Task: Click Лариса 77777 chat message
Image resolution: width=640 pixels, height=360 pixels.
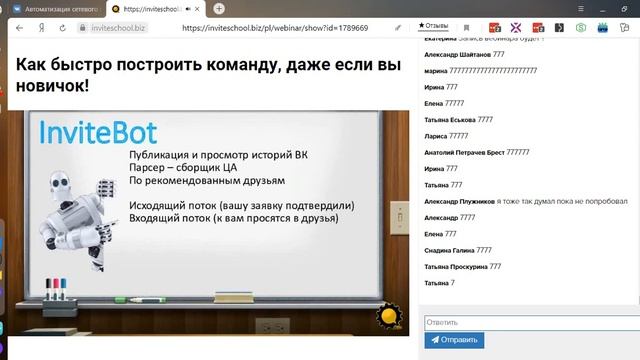Action: 446,136
